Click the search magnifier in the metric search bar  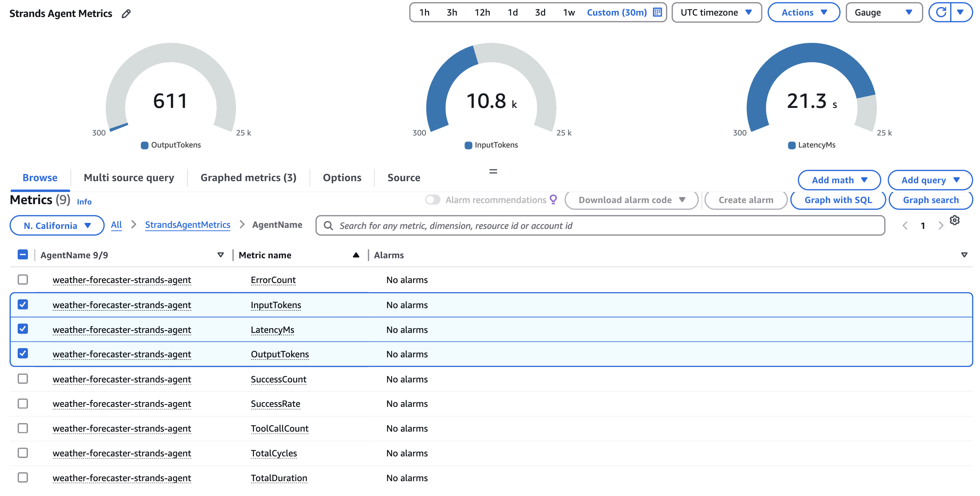coord(328,225)
